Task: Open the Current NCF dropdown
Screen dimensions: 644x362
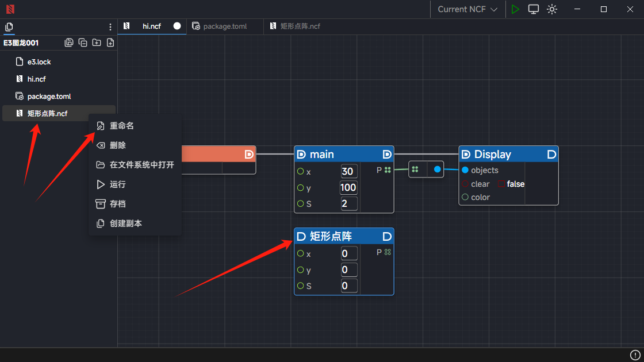Action: point(467,9)
